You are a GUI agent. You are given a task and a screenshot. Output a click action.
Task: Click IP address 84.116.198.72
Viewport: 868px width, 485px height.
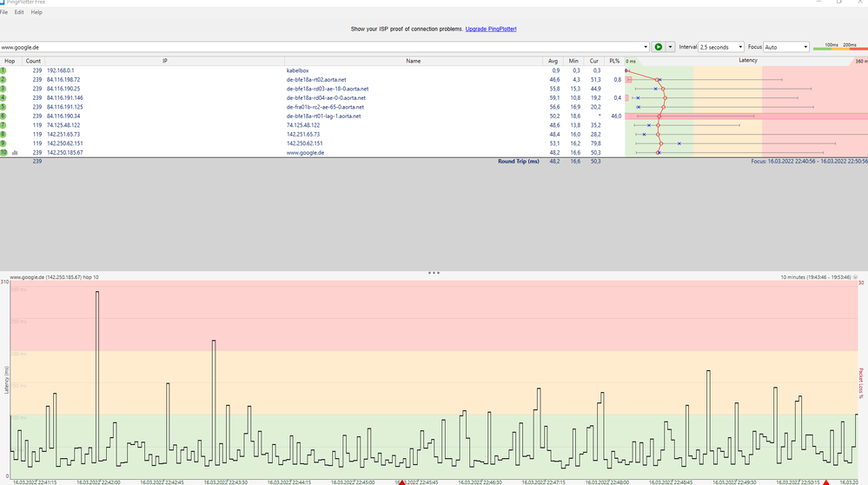pyautogui.click(x=63, y=80)
